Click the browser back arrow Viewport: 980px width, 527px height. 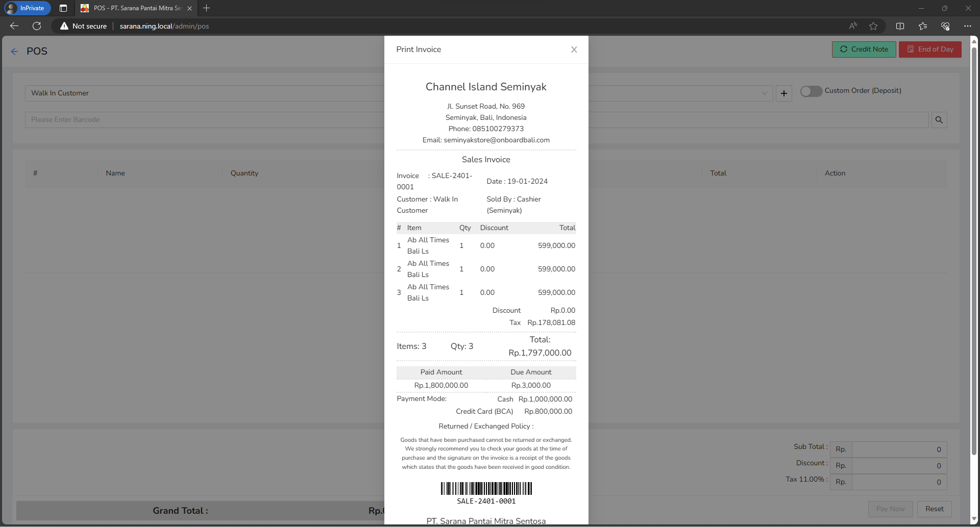14,26
